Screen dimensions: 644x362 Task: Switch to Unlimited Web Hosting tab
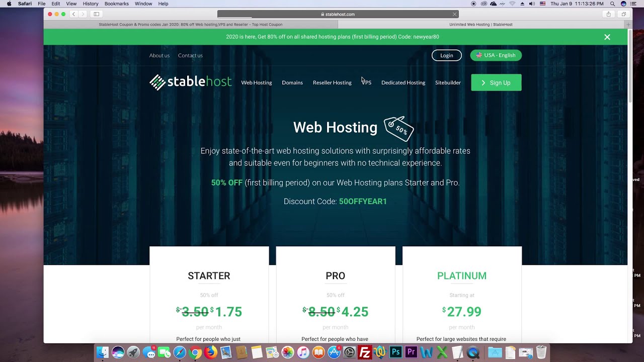click(481, 24)
